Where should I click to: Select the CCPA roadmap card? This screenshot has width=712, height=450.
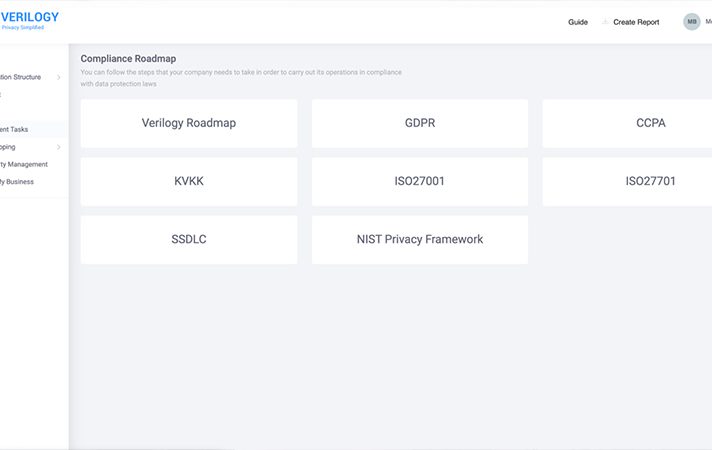click(x=627, y=124)
